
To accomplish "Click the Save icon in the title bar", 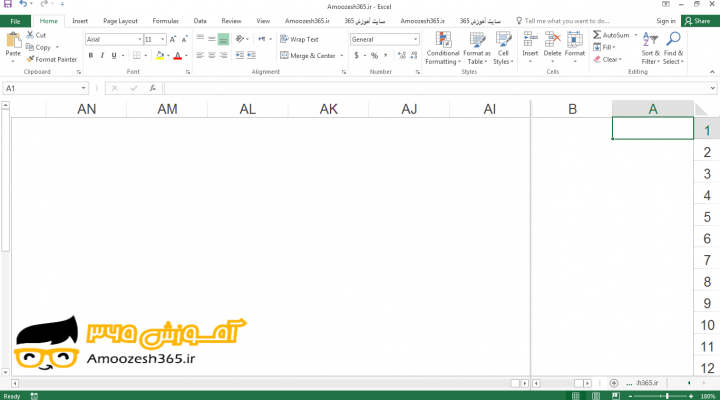I will [8, 4].
